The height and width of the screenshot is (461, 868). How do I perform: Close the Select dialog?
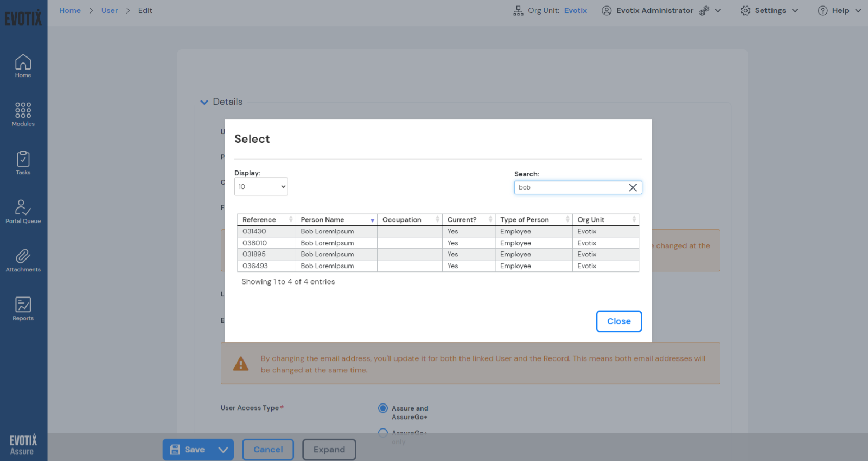619,321
